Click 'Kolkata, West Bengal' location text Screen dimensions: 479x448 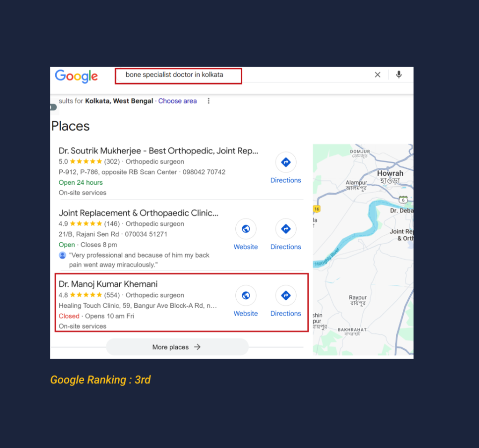pyautogui.click(x=119, y=101)
